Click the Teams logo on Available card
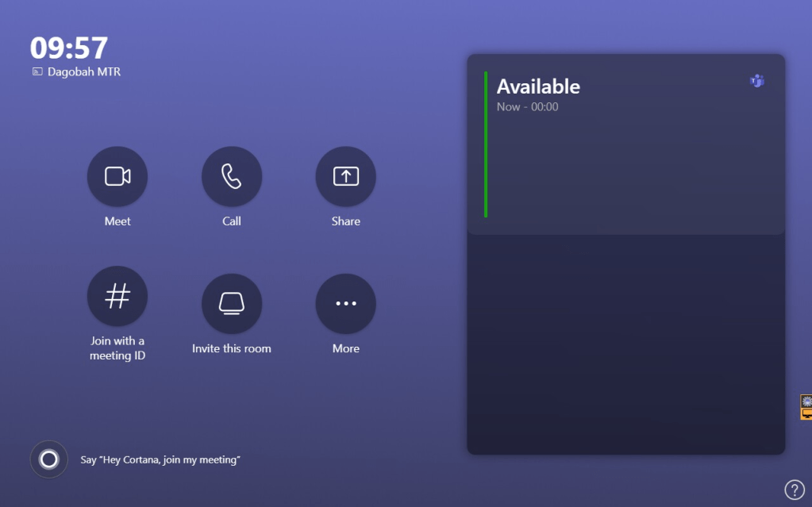This screenshot has width=812, height=507. coord(757,81)
